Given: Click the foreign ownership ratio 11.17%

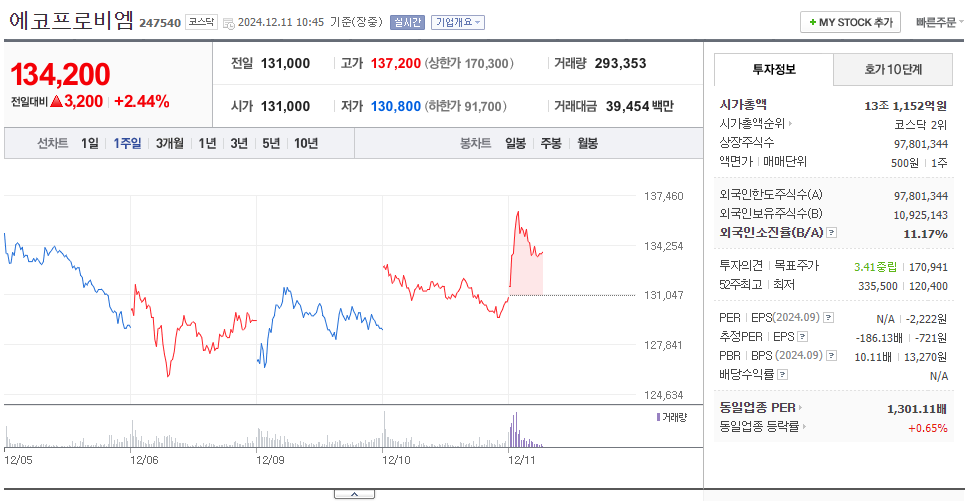Looking at the screenshot, I should click(925, 234).
